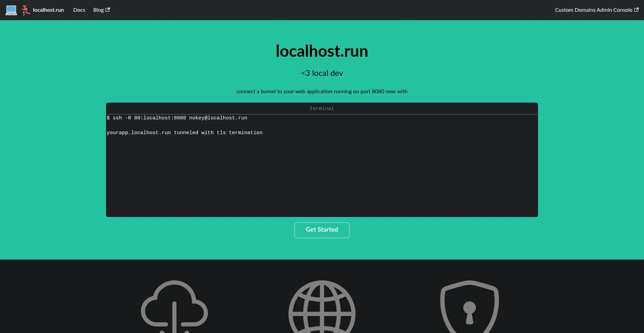Click the shield keyhole icon

470,307
